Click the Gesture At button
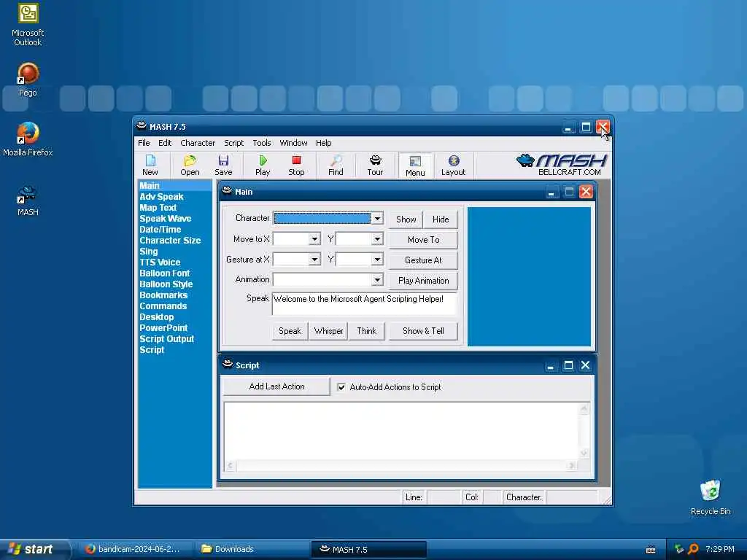747x560 pixels. [x=424, y=260]
